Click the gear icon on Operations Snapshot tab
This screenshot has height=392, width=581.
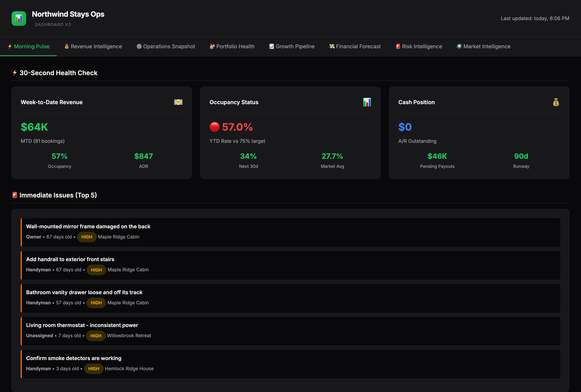pos(139,46)
